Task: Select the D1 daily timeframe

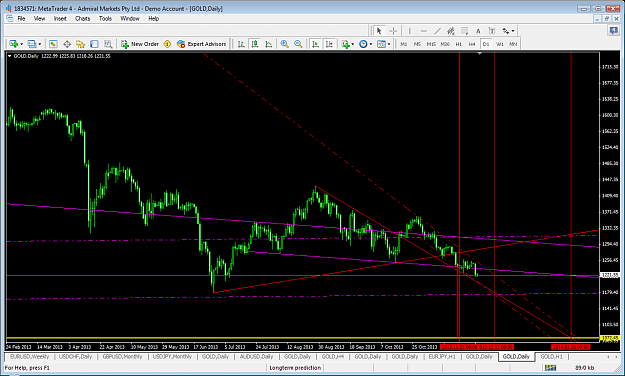Action: [x=486, y=44]
